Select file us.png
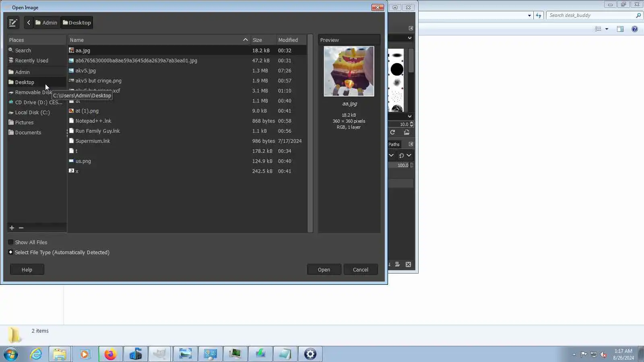The image size is (644, 362). (187, 161)
